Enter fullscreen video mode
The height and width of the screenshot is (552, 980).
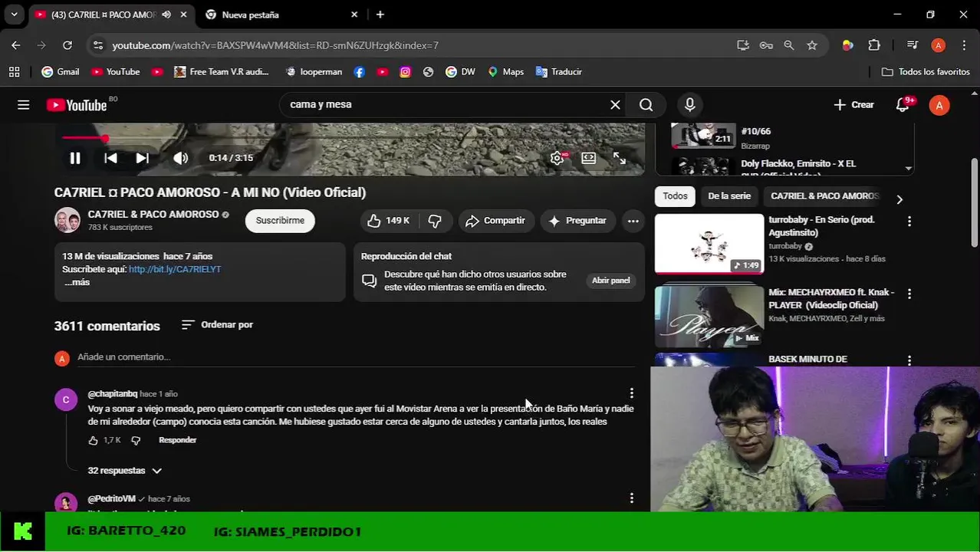click(x=620, y=158)
